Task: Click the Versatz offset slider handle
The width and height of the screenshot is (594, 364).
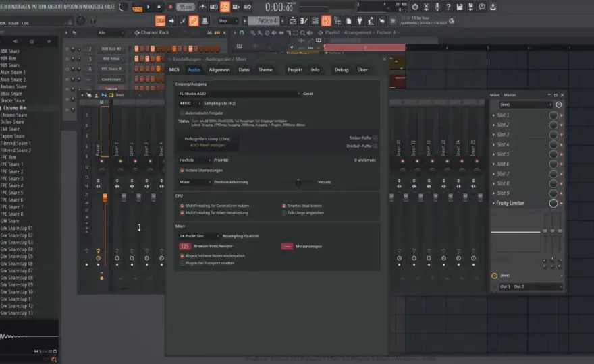Action: tap(298, 182)
